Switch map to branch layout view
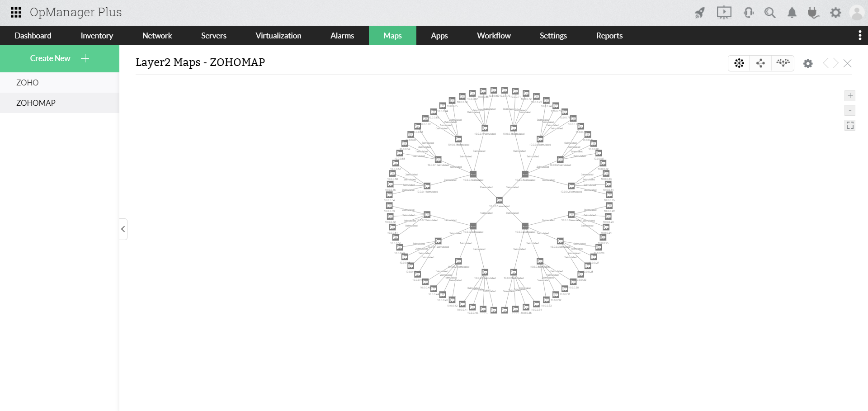Image resolution: width=868 pixels, height=411 pixels. pyautogui.click(x=760, y=63)
